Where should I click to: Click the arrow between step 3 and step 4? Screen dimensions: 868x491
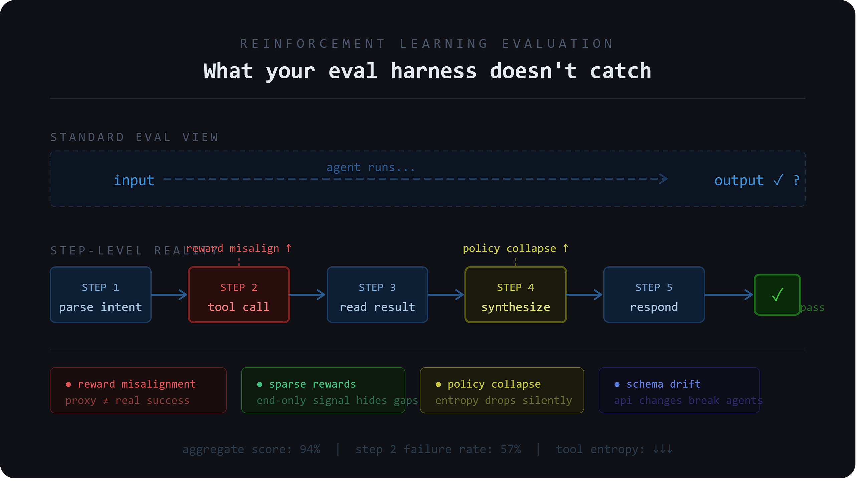click(x=446, y=294)
